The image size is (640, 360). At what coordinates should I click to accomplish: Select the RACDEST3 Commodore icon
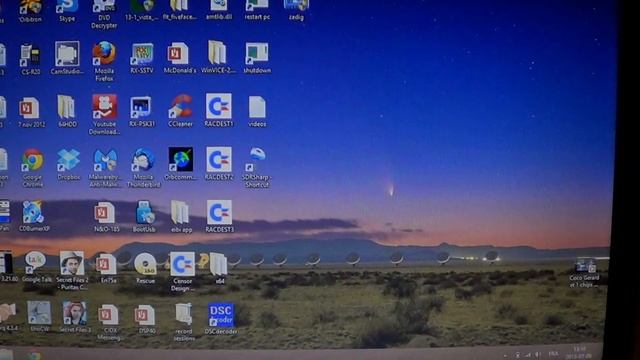[219, 216]
